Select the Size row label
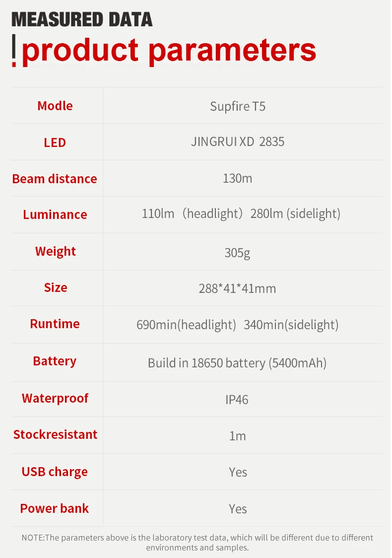Screen dimensions: 392x558 [55, 287]
